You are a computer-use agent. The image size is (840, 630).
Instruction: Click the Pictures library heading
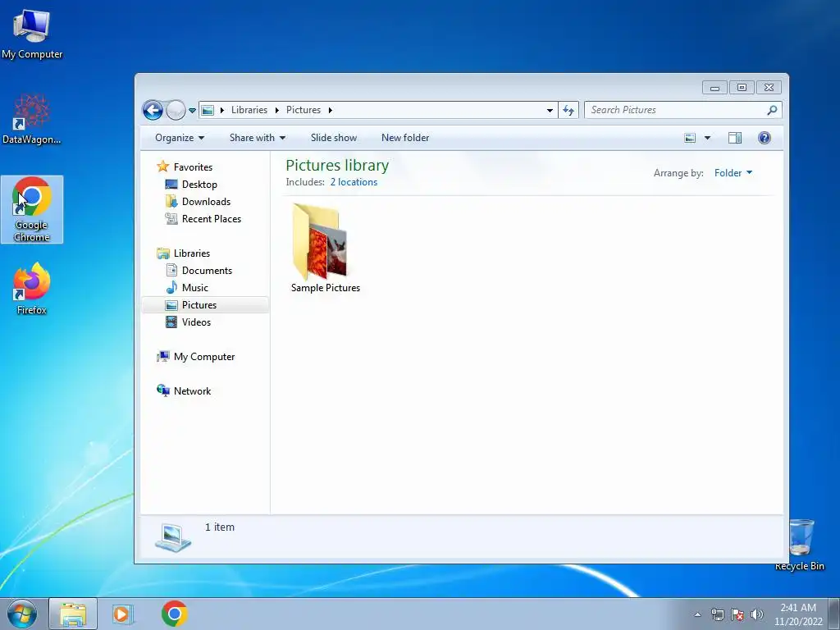337,166
